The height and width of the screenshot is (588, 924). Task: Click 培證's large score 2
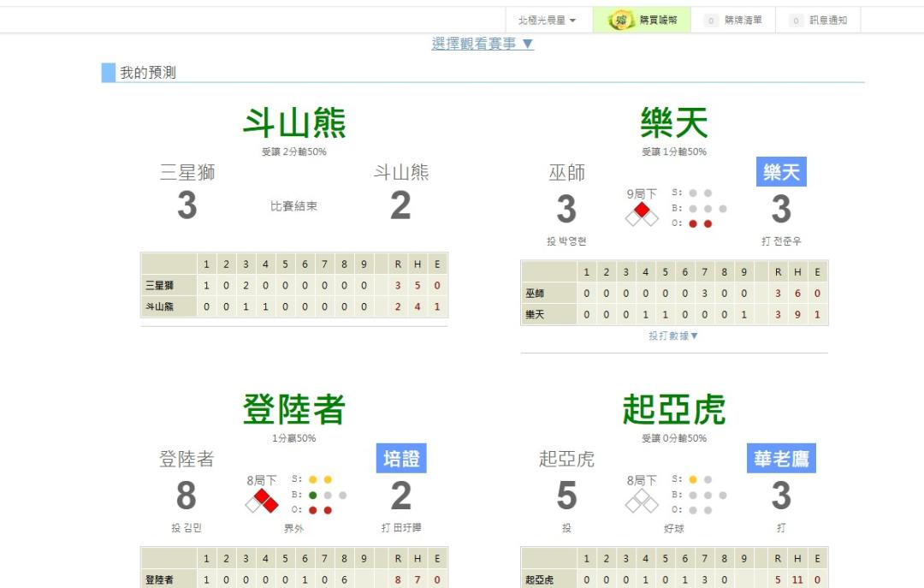point(401,496)
